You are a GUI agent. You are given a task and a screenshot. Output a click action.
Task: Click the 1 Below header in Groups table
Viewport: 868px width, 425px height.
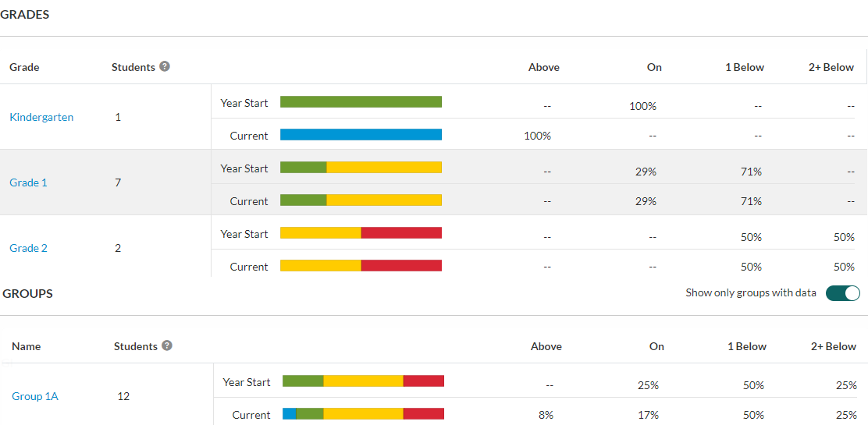click(x=746, y=346)
